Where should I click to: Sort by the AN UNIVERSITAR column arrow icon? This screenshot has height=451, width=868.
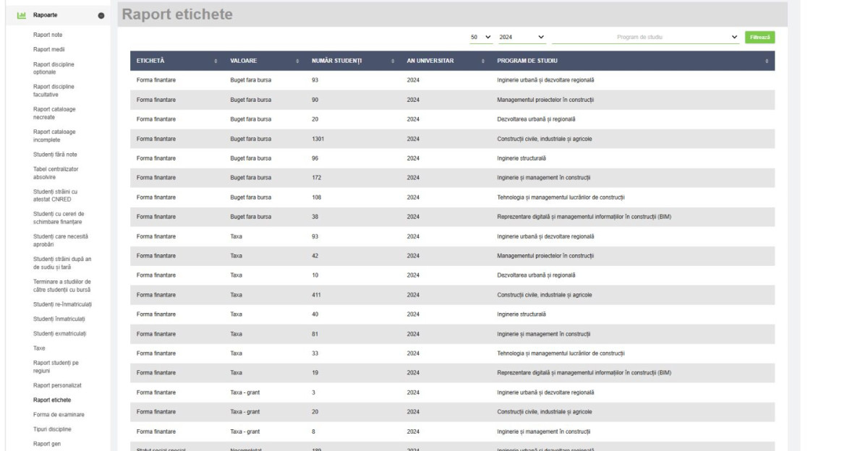click(x=483, y=61)
